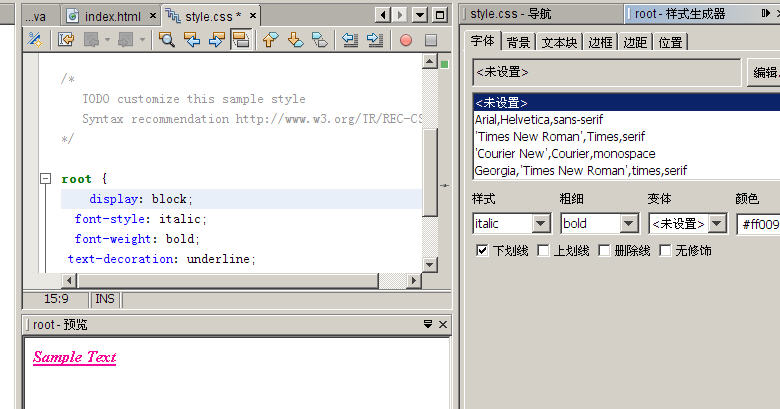Viewport: 780px width, 409px height.
Task: Close the style.css tab
Action: 253,16
